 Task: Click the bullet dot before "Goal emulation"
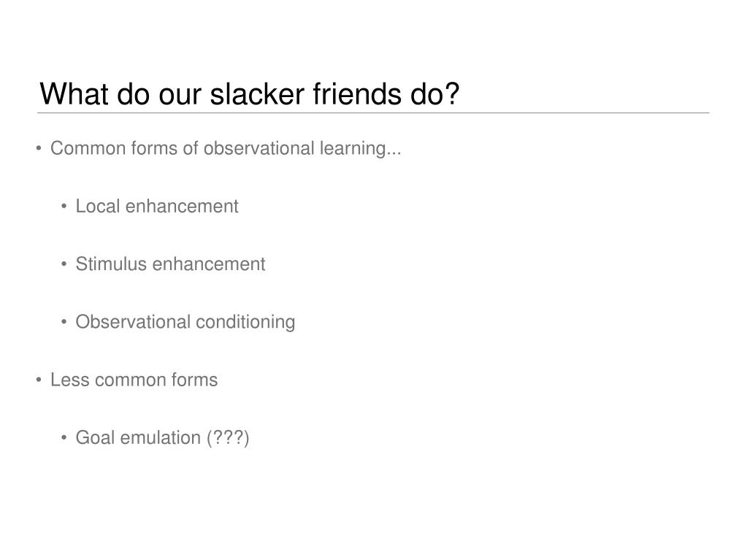pyautogui.click(x=64, y=437)
